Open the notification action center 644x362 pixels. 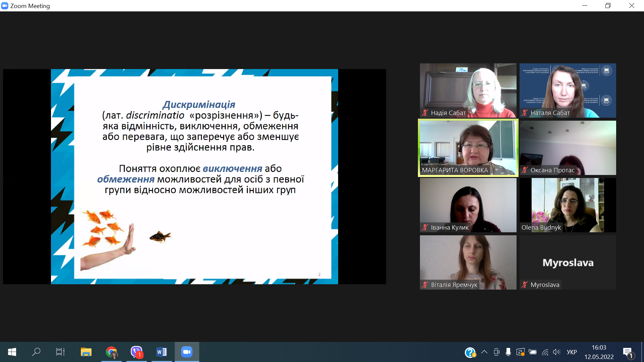coord(628,352)
